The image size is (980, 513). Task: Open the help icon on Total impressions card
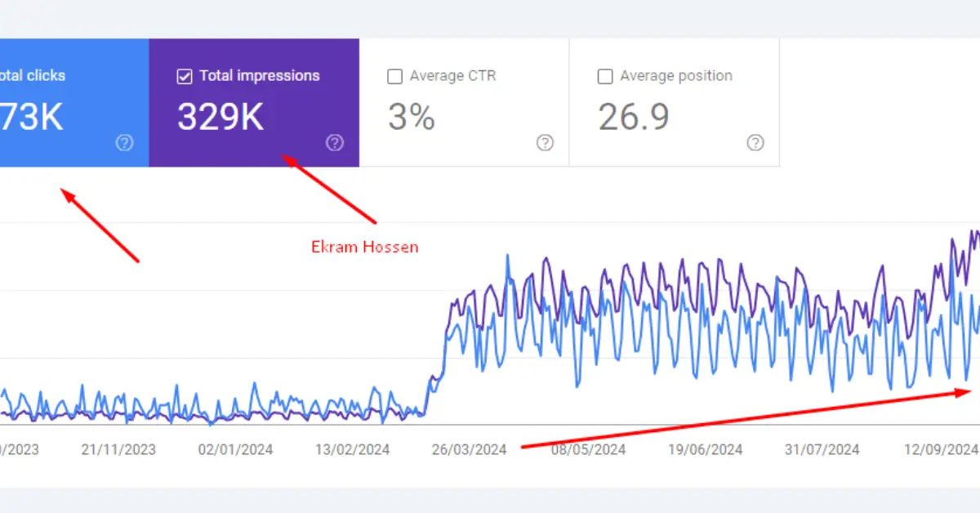(x=335, y=143)
